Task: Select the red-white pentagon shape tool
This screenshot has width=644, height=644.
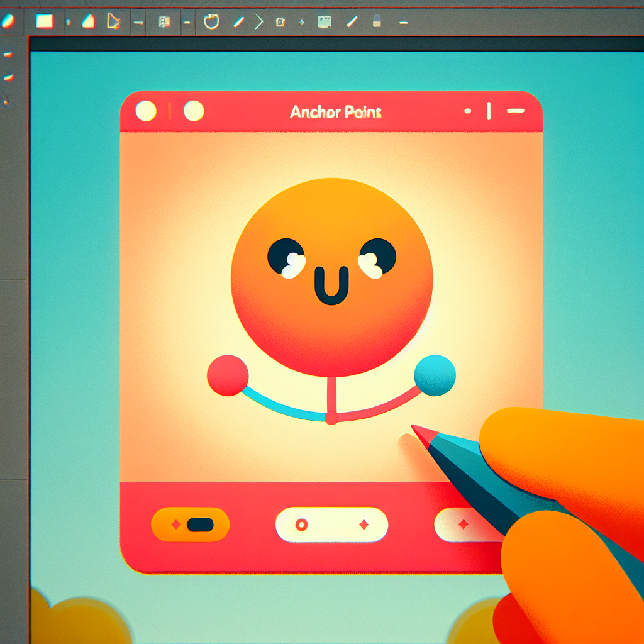Action: (89, 21)
